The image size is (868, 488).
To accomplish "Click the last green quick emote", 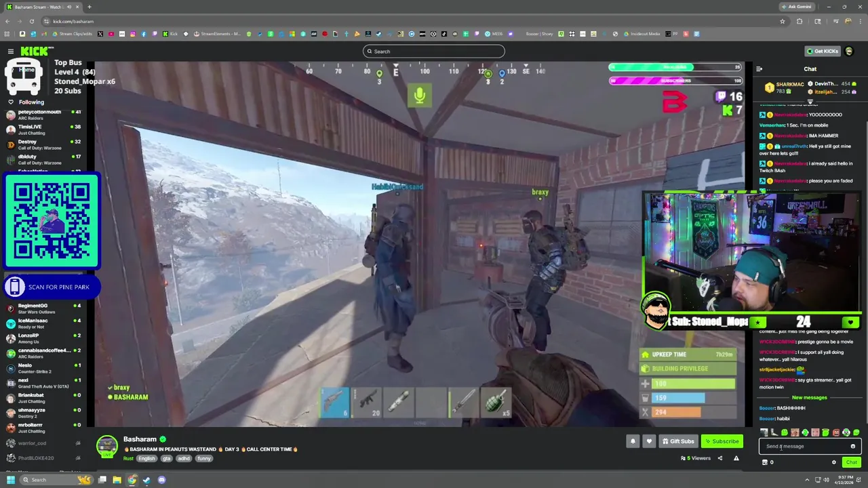I will [856, 432].
